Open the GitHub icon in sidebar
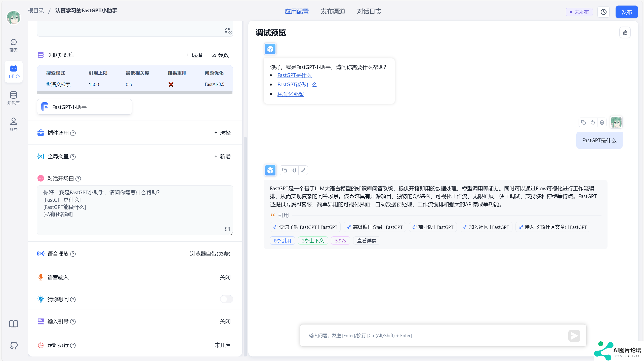Image resolution: width=644 pixels, height=361 pixels. pos(14,345)
